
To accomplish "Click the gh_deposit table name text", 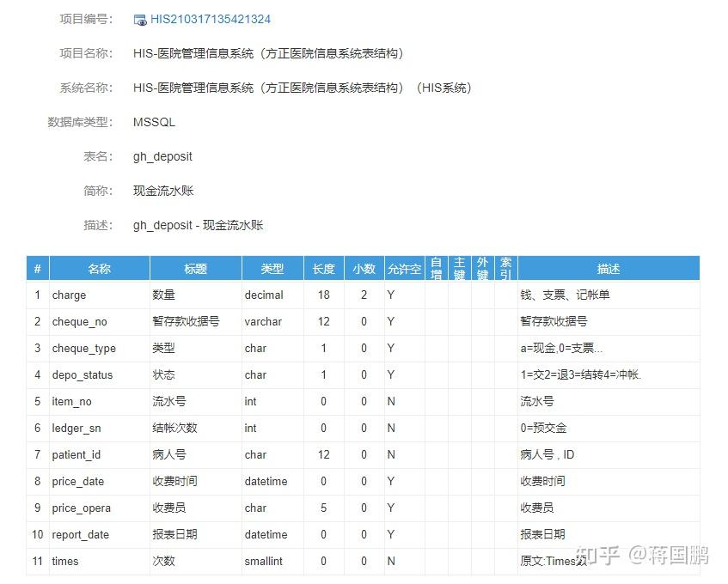I will click(x=162, y=156).
